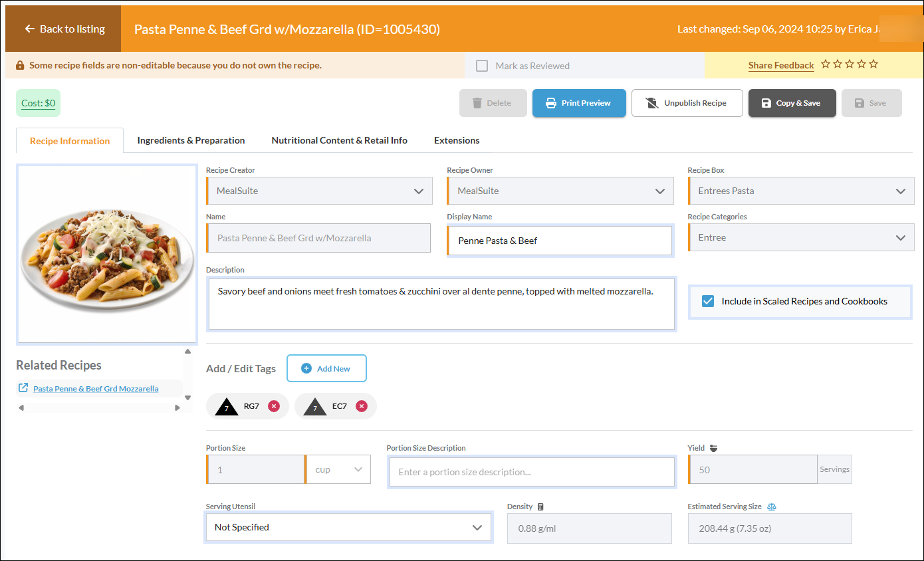924x561 pixels.
Task: Click the fifth feedback rating star
Action: 873,64
